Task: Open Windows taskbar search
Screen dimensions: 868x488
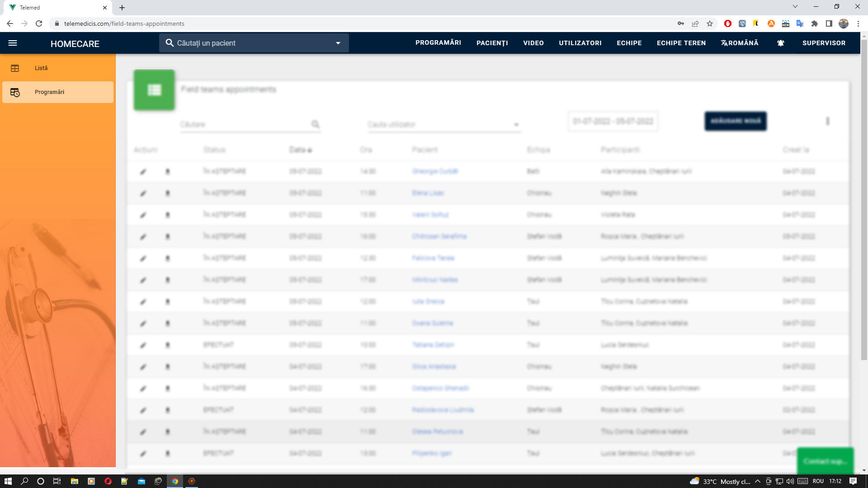Action: (x=24, y=481)
